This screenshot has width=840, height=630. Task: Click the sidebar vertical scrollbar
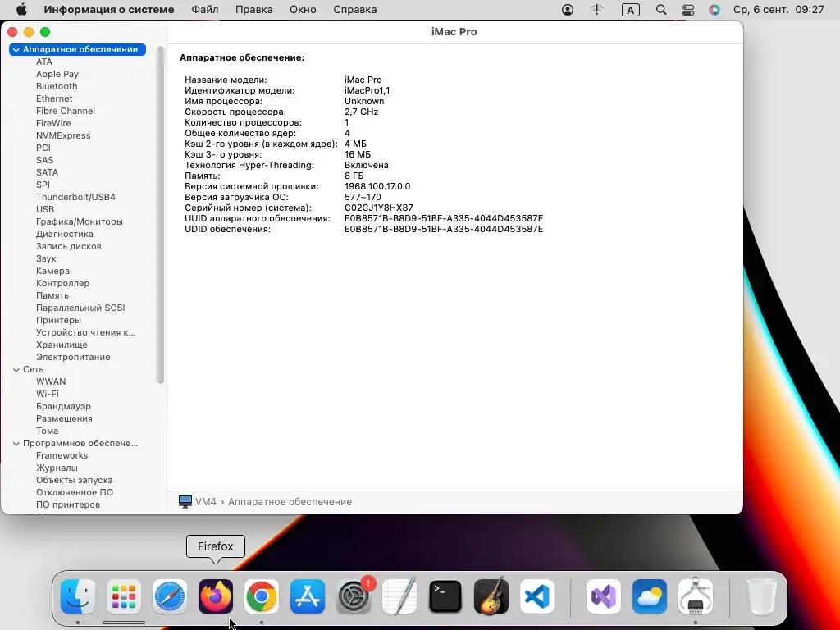(160, 214)
